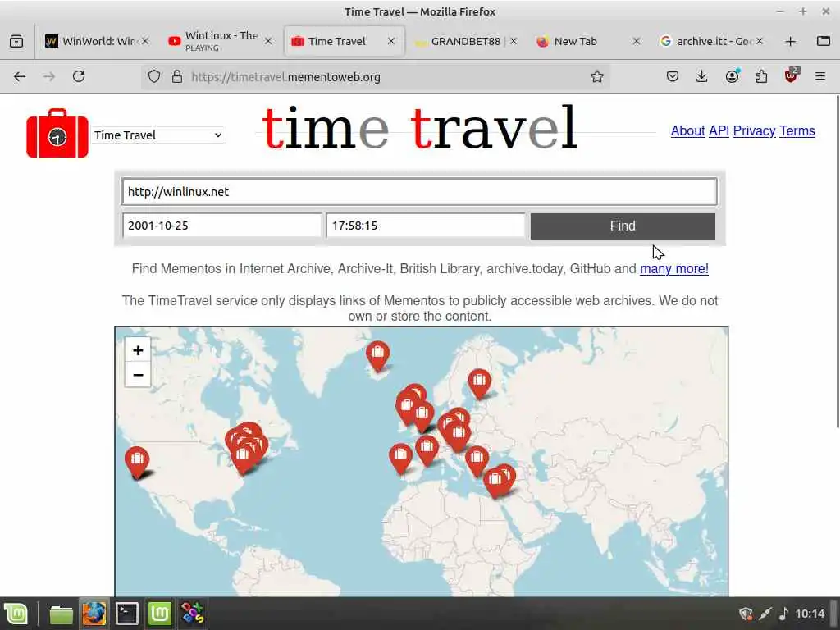Close the WinLinux YouTube tab
The image size is (840, 630).
[x=268, y=41]
